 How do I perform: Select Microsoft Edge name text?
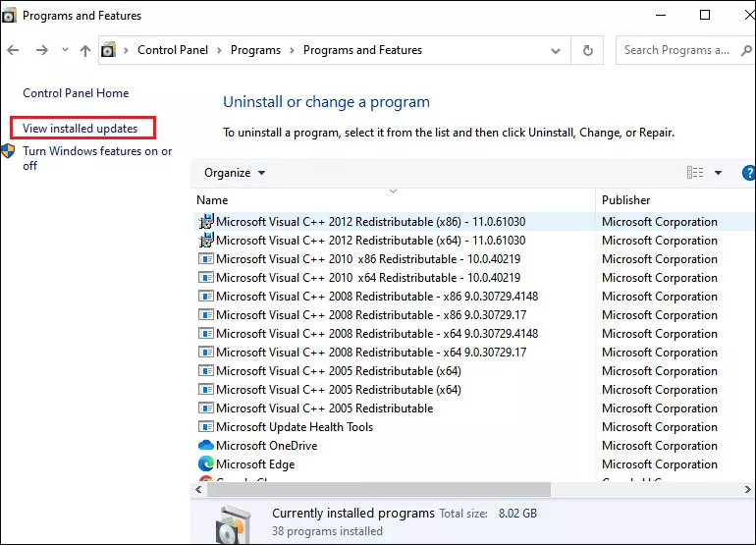(255, 464)
